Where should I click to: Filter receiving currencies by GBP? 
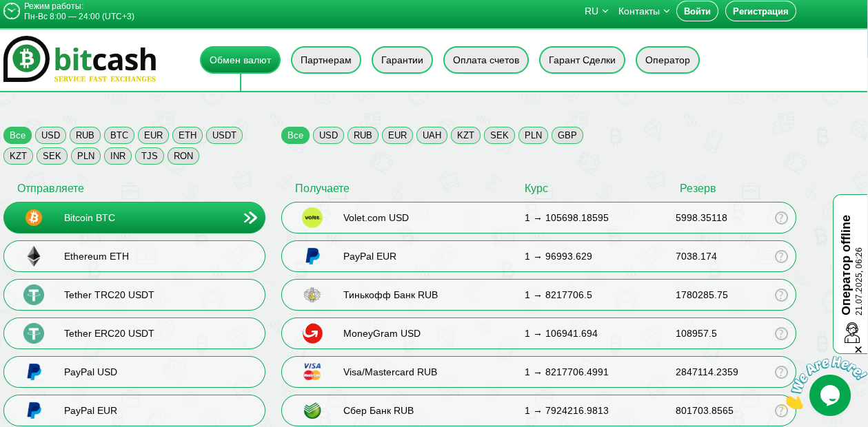[x=567, y=135]
